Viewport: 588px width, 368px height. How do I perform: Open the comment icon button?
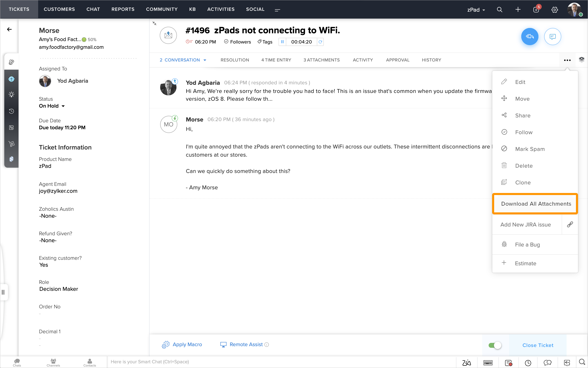[552, 37]
